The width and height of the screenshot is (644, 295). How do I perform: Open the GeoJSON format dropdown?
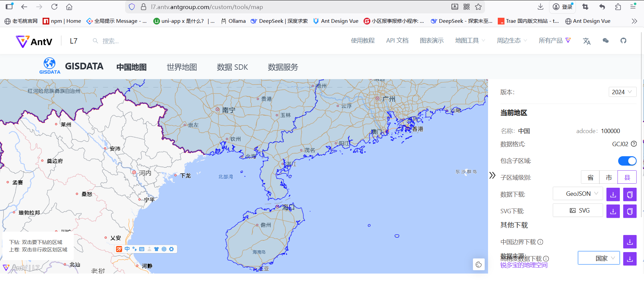pos(578,194)
